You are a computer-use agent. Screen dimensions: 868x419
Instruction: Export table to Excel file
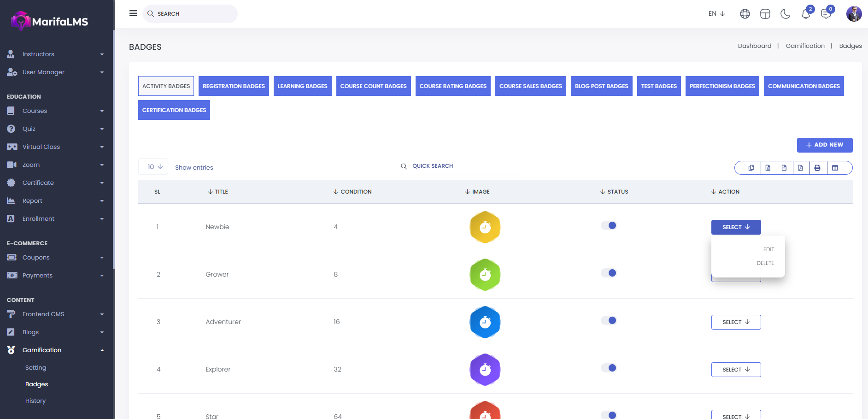(x=768, y=168)
